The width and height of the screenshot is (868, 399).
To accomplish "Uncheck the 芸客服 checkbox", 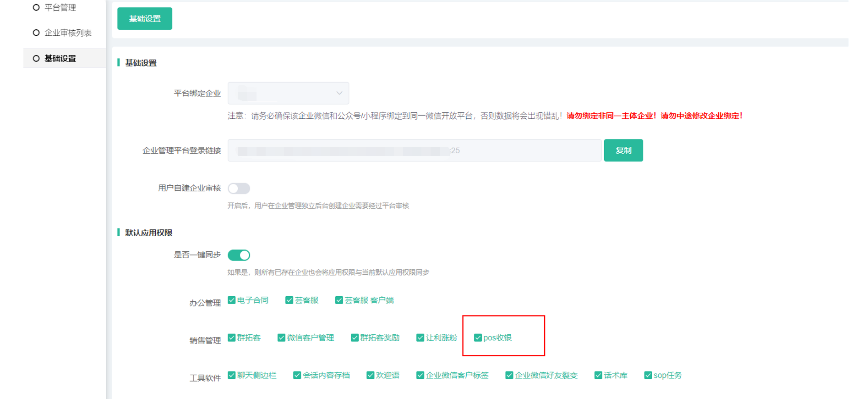I will pos(289,300).
